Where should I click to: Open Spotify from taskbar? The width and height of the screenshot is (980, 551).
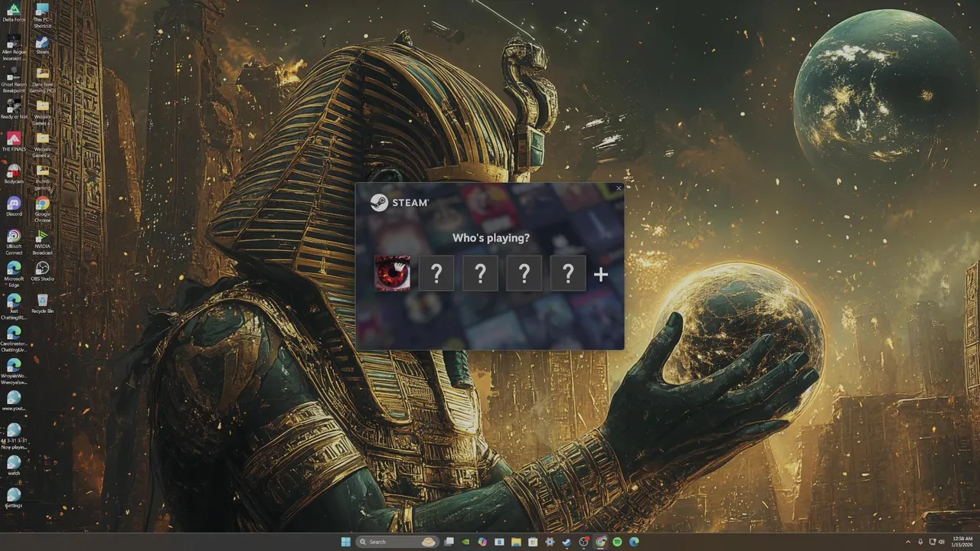(x=617, y=542)
